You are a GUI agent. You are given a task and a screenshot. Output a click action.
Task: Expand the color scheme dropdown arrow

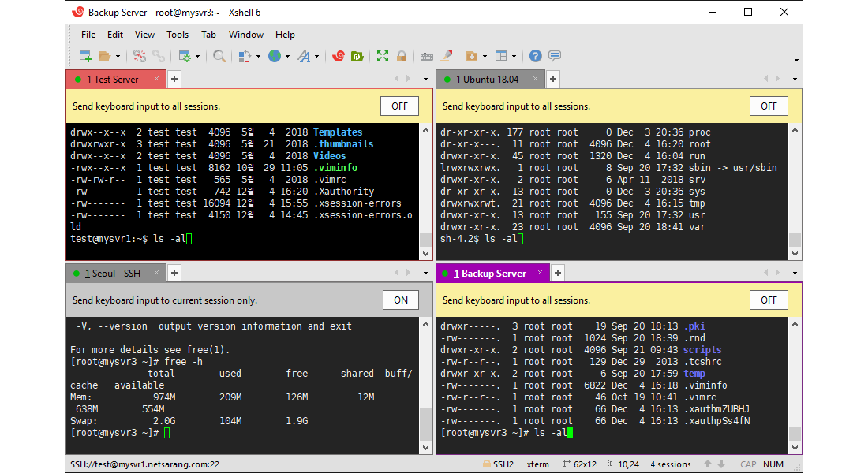(x=259, y=57)
